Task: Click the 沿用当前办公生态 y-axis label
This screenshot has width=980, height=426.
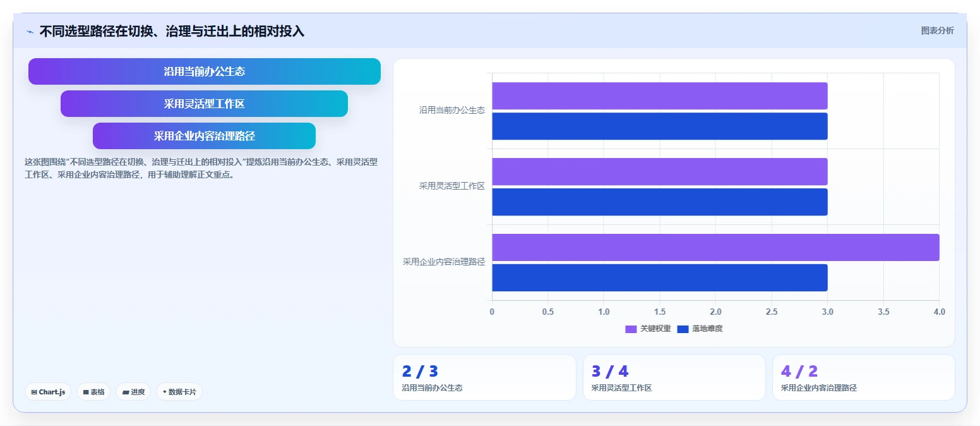Action: 452,110
